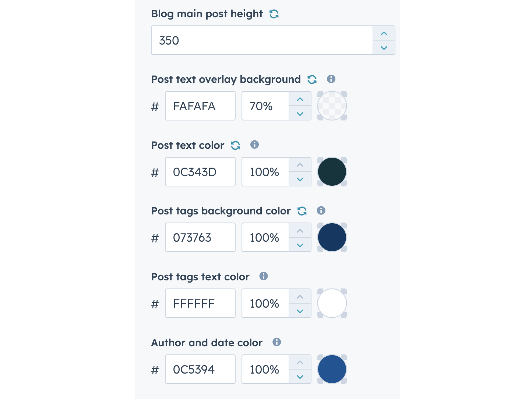The image size is (532, 399).
Task: Click the white Post tags text swatch
Action: pos(332,303)
